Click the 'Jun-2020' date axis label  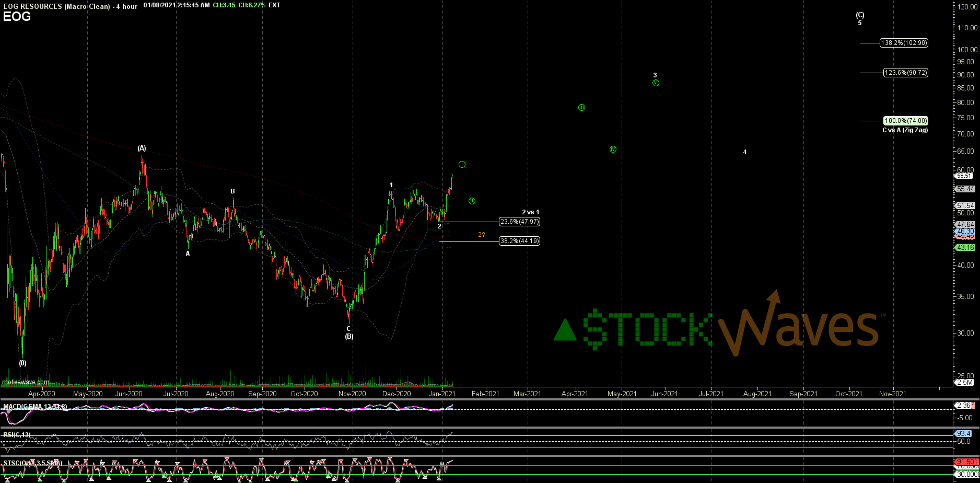point(129,394)
